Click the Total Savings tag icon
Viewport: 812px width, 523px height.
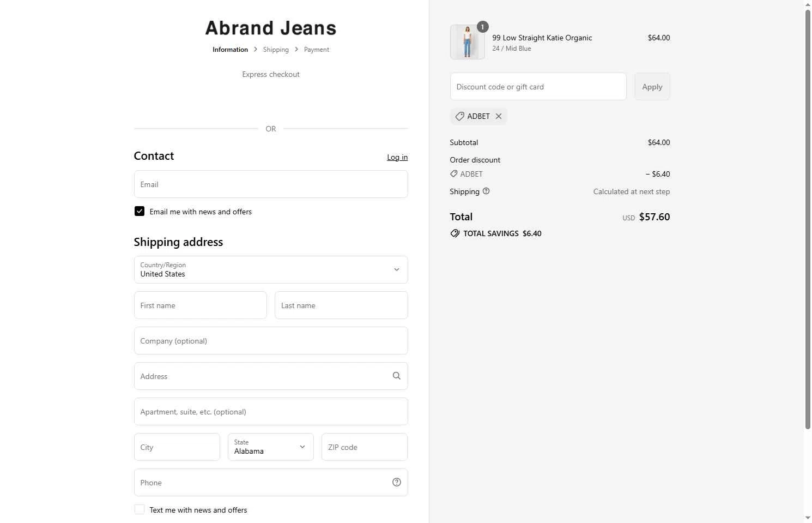[x=455, y=233]
